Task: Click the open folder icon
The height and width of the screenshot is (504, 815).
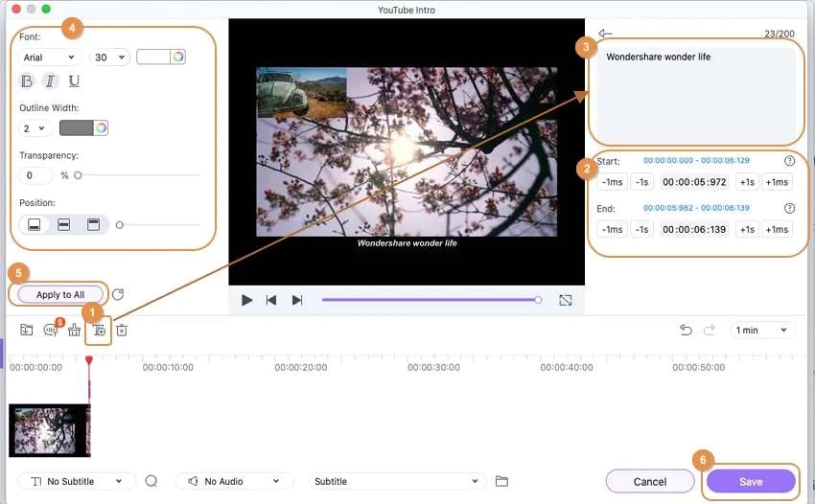Action: click(x=501, y=481)
